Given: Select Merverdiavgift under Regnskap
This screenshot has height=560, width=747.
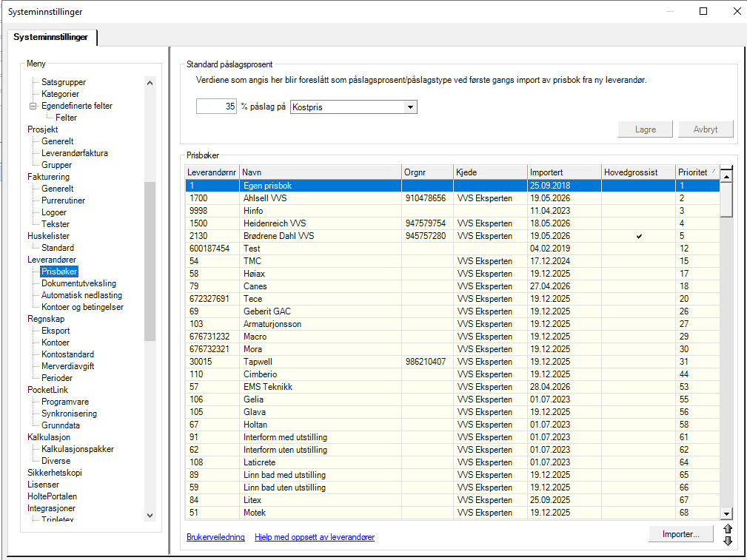Looking at the screenshot, I should tap(67, 366).
